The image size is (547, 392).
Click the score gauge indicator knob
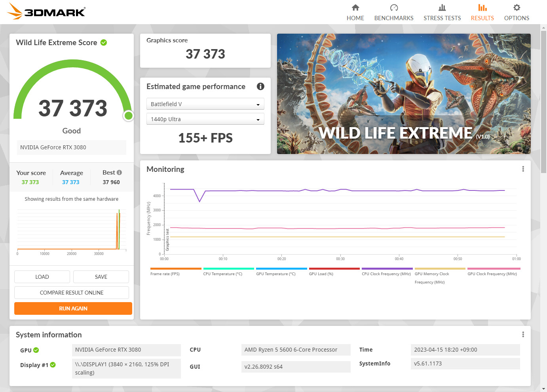pyautogui.click(x=128, y=116)
